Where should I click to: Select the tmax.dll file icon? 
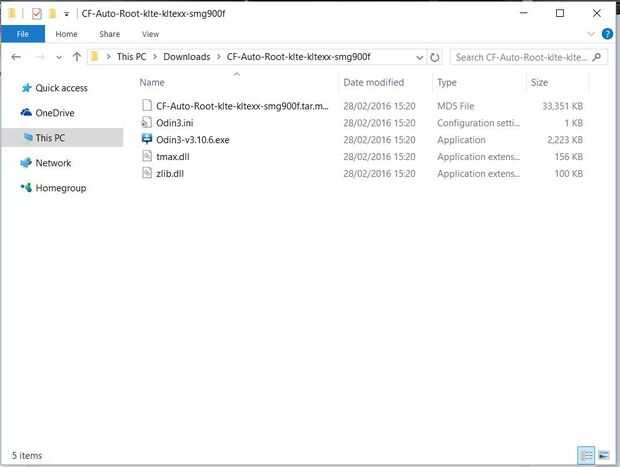[147, 157]
